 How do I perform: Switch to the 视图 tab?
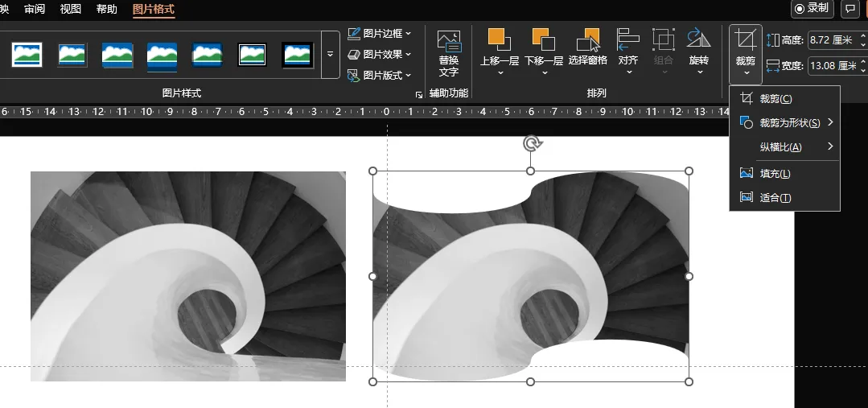coord(70,10)
